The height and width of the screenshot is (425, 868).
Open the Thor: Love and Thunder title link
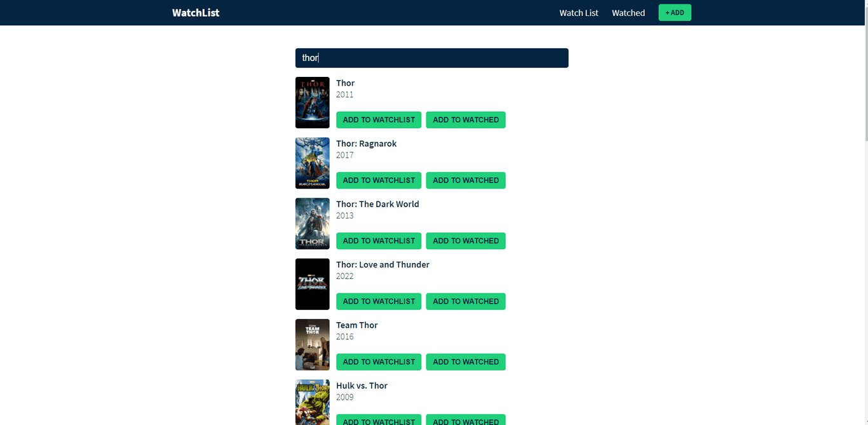pos(383,264)
